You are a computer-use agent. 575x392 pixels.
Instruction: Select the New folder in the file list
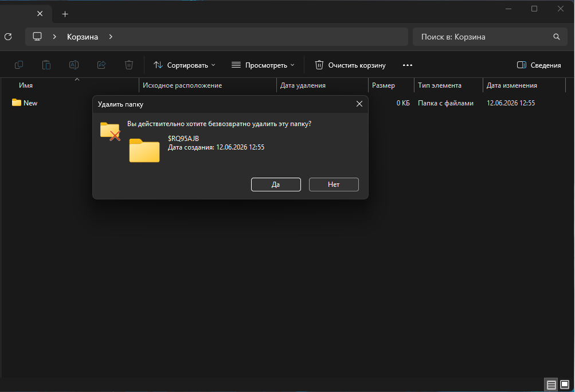pyautogui.click(x=25, y=103)
